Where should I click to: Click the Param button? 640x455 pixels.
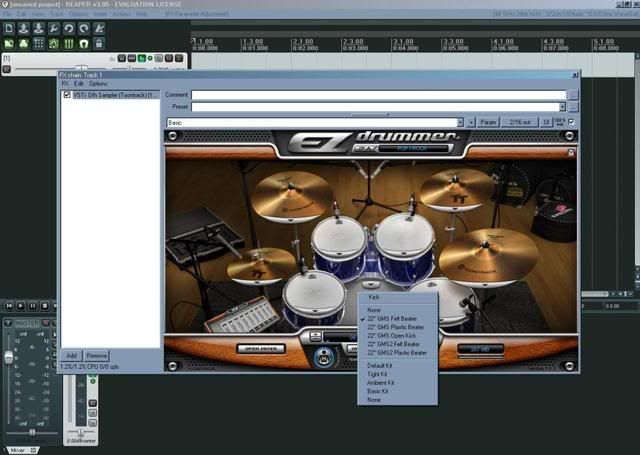pyautogui.click(x=488, y=122)
